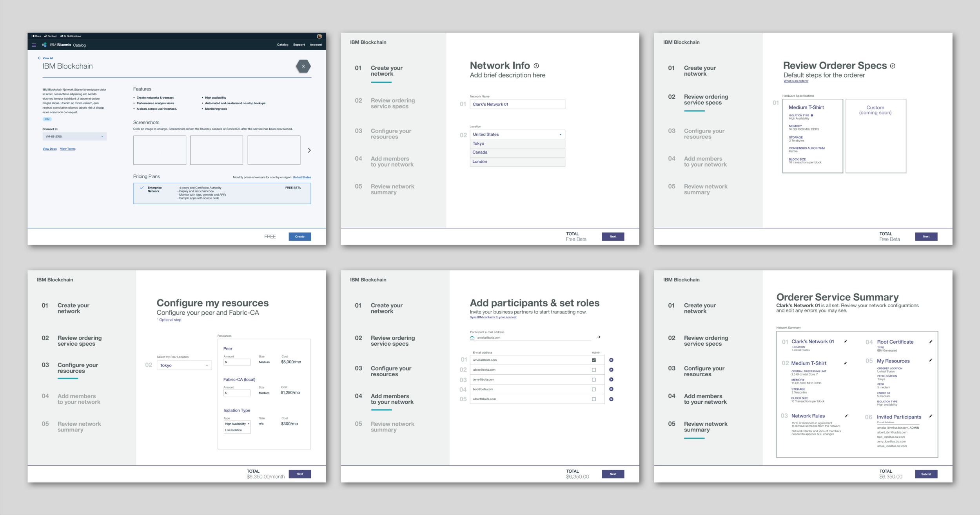Open the user avatar in Bluemix header
The width and height of the screenshot is (980, 515).
click(319, 36)
